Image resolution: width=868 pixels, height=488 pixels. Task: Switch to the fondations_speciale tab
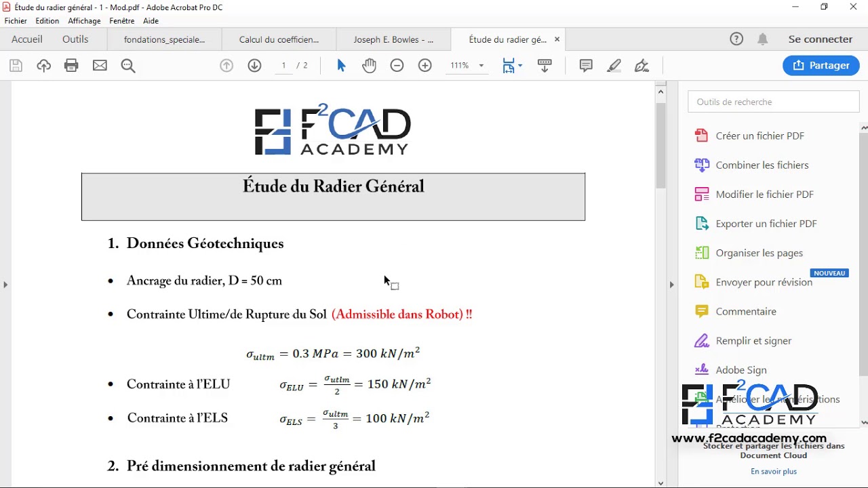tap(165, 40)
